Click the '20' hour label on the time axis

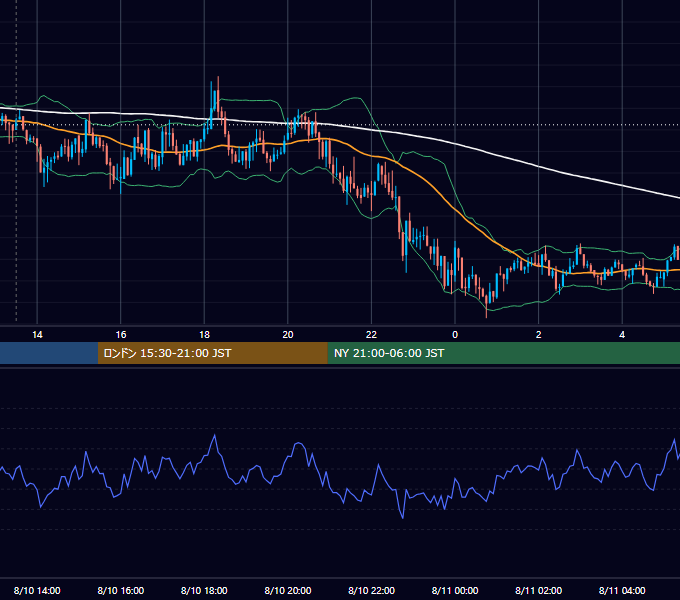(288, 335)
